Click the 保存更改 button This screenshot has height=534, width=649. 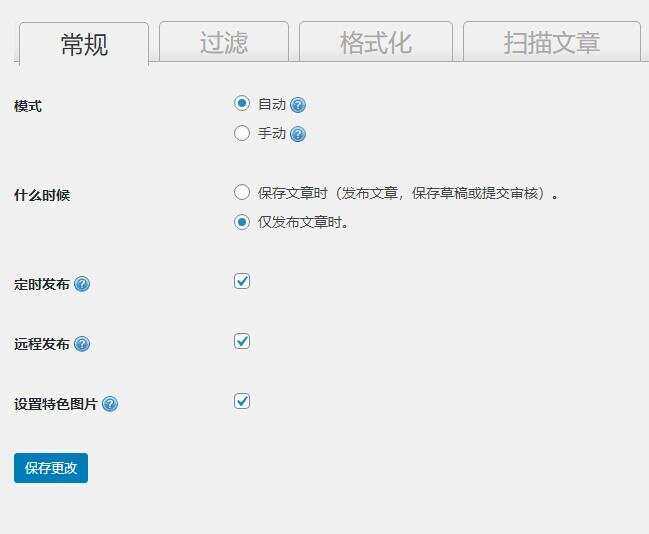tap(51, 468)
